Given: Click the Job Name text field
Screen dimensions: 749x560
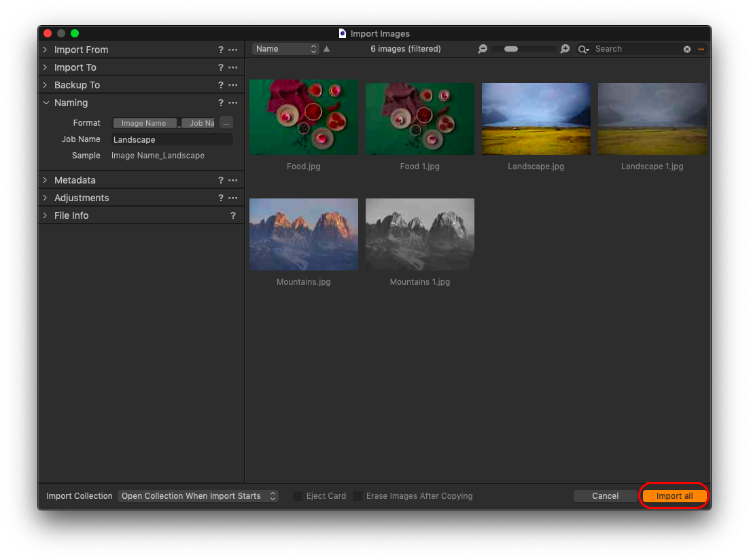Looking at the screenshot, I should click(173, 139).
